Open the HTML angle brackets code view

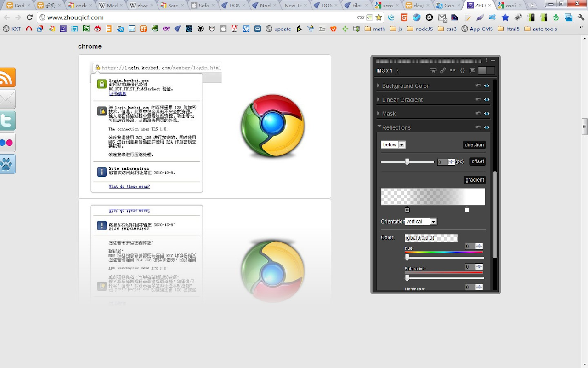[452, 70]
